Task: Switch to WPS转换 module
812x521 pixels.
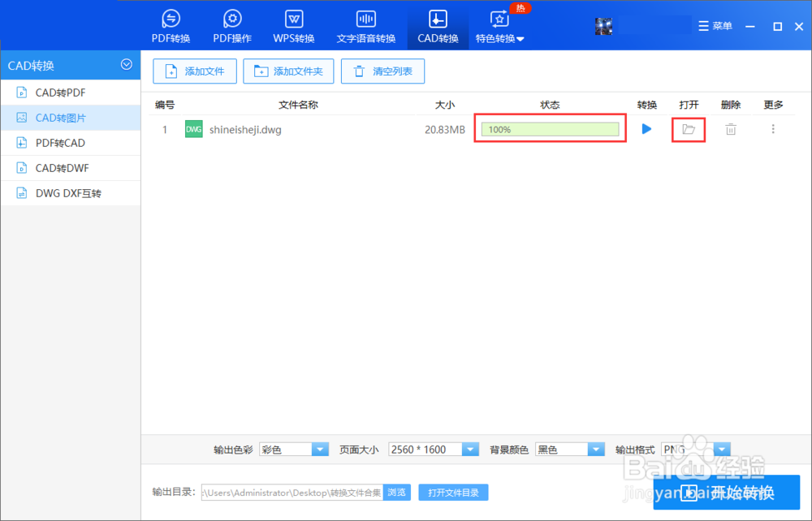Action: click(x=294, y=26)
